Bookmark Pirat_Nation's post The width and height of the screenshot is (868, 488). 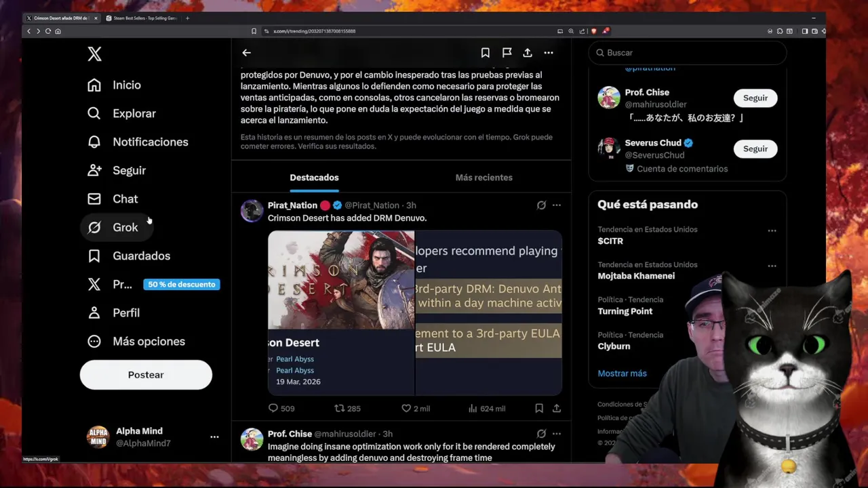pyautogui.click(x=539, y=409)
